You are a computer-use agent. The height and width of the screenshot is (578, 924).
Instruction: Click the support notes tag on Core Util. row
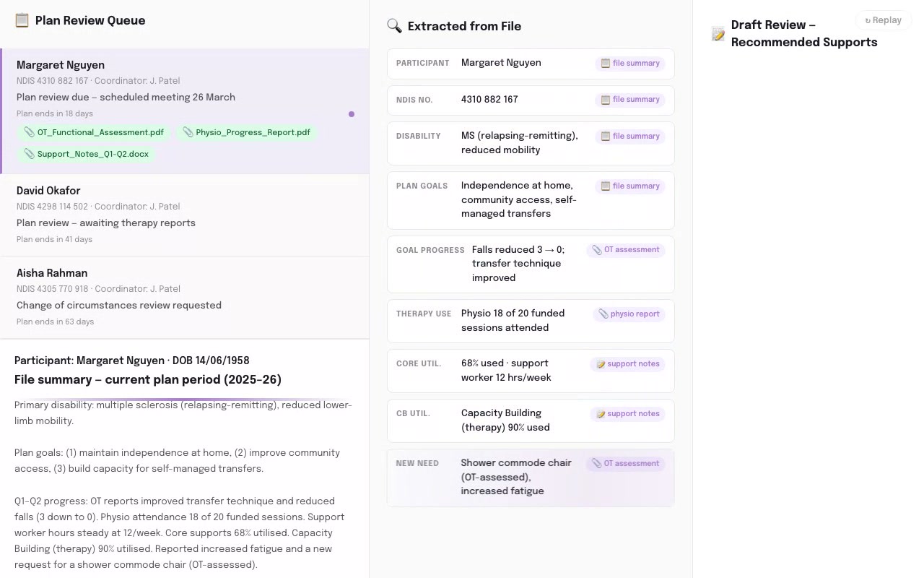(x=628, y=363)
